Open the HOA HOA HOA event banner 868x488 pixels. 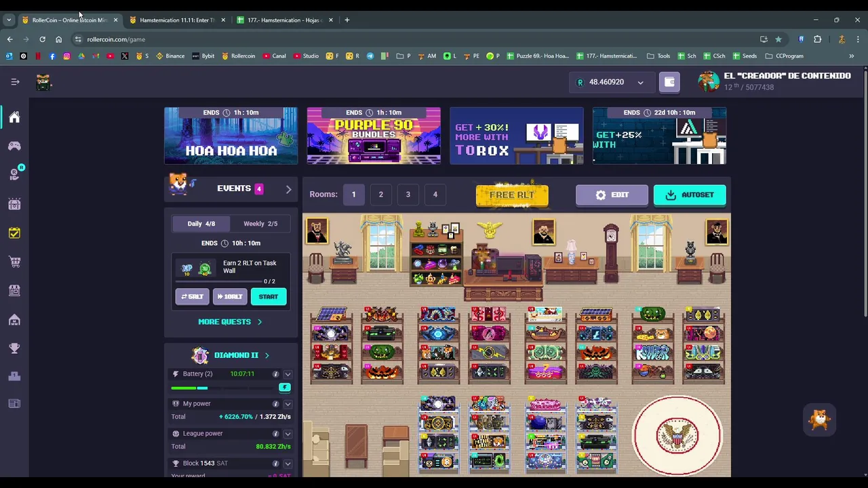pyautogui.click(x=231, y=136)
